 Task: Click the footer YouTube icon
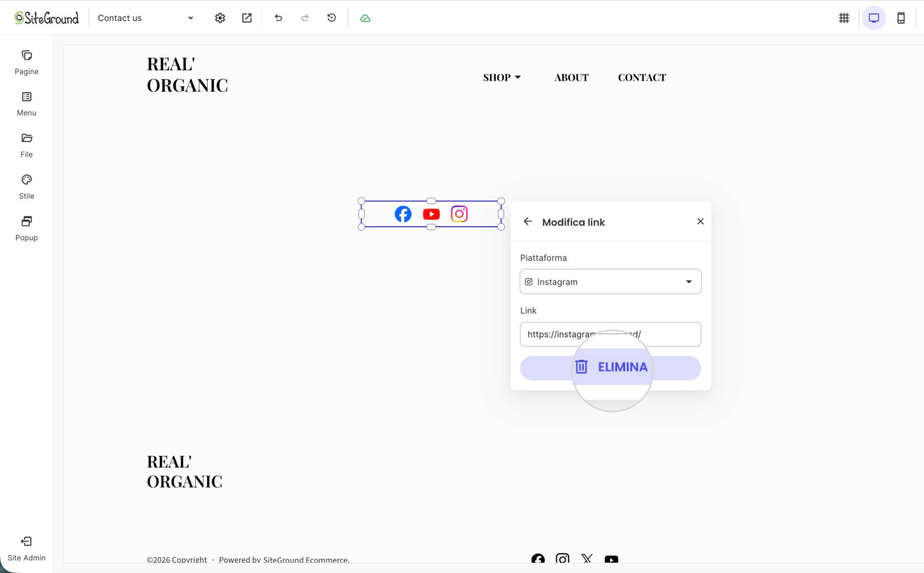(x=611, y=560)
